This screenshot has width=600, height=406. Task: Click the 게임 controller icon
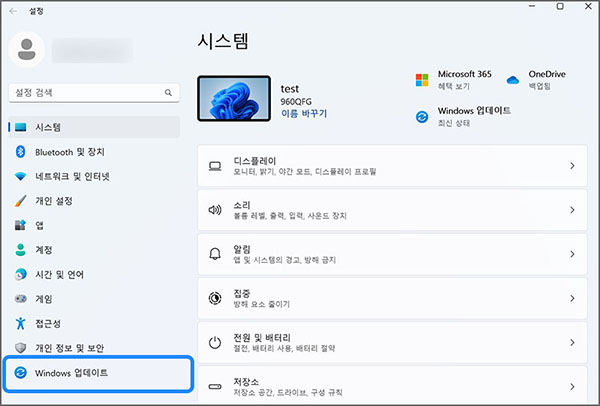point(21,299)
